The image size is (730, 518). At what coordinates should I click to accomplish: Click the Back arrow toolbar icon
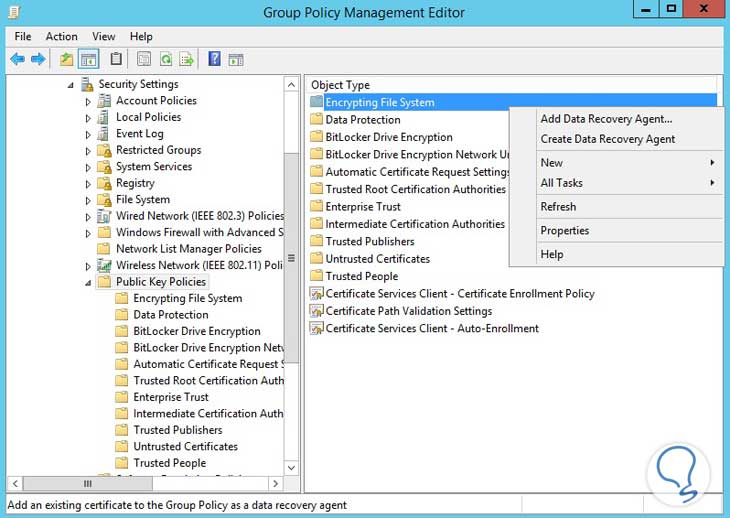click(x=18, y=59)
